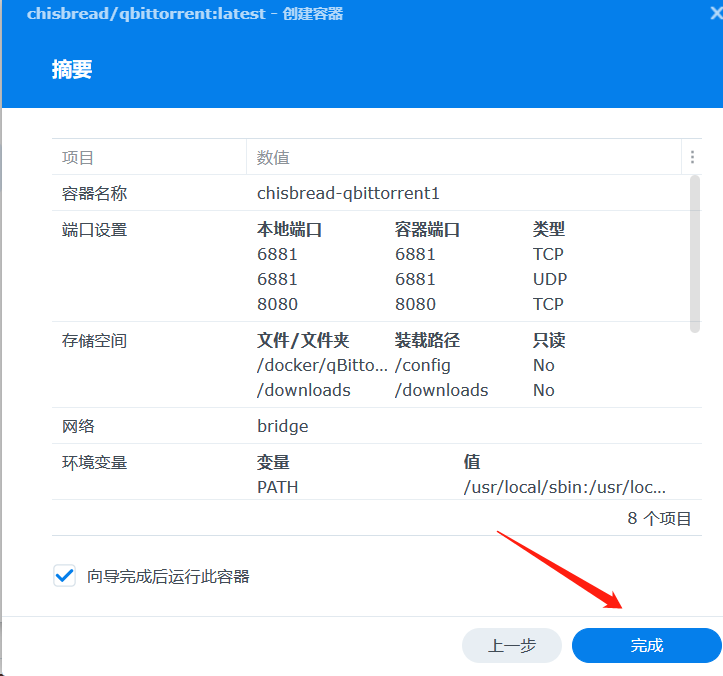This screenshot has width=723, height=676.
Task: Close the create container dialog
Action: click(x=716, y=13)
